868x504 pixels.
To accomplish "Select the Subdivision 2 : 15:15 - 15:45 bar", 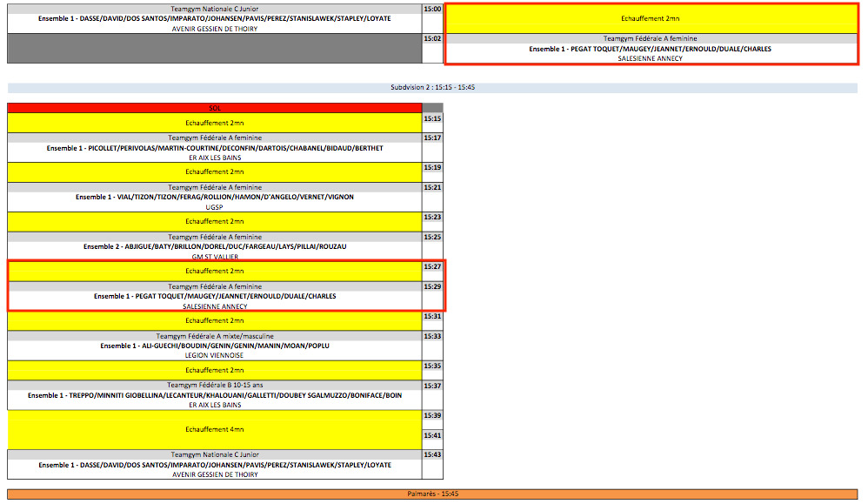I will coord(432,88).
